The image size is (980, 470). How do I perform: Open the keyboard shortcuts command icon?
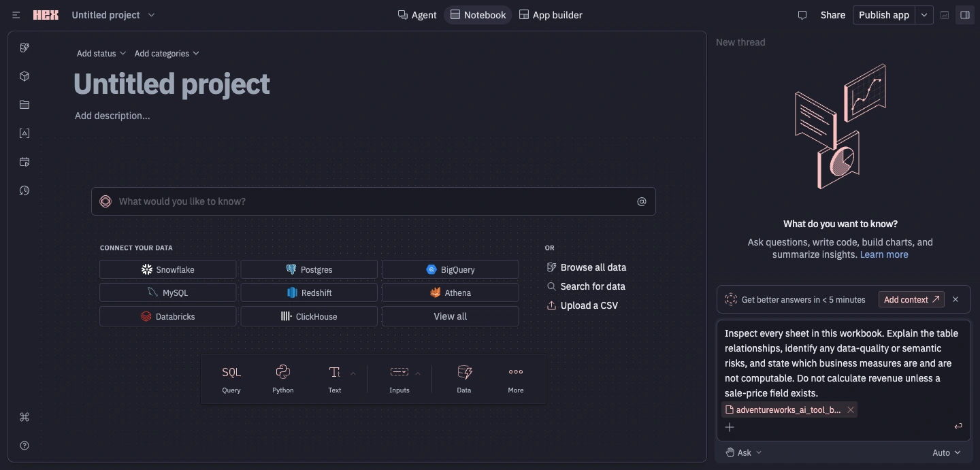tap(24, 417)
